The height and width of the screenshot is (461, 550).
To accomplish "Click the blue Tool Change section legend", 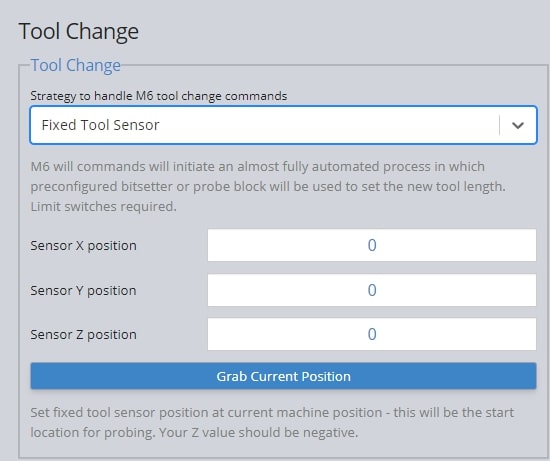I will (x=76, y=65).
